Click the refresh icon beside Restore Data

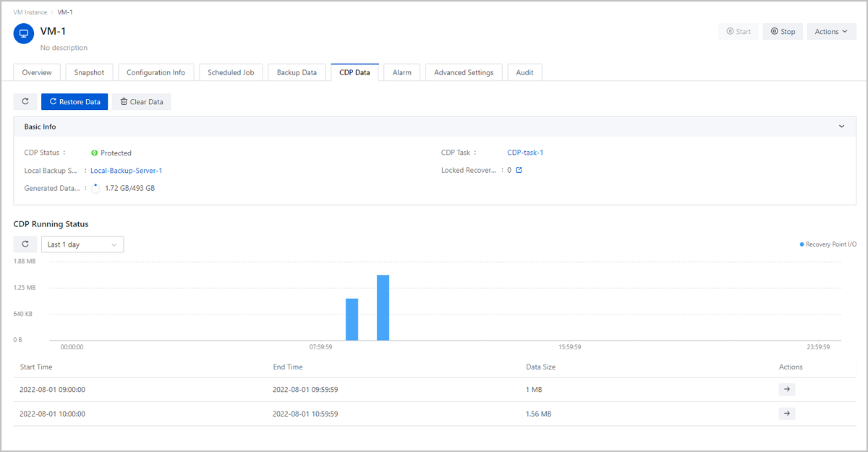tap(25, 102)
